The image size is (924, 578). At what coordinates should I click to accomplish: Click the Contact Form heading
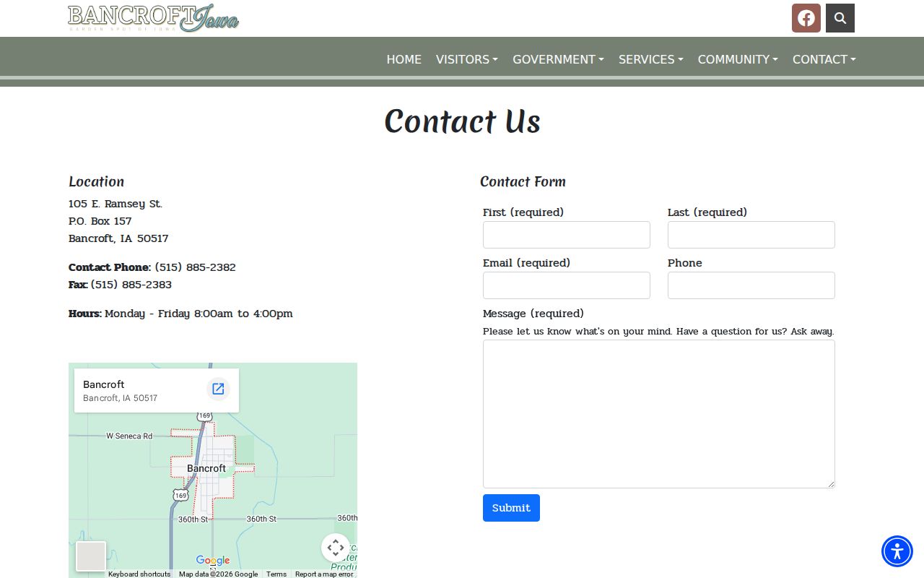[x=523, y=181]
